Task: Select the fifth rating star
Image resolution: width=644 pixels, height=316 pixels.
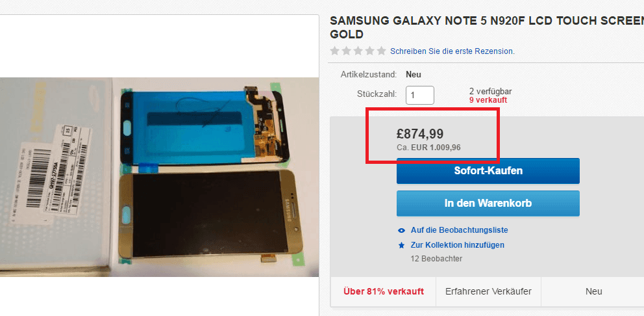Action: [381, 51]
